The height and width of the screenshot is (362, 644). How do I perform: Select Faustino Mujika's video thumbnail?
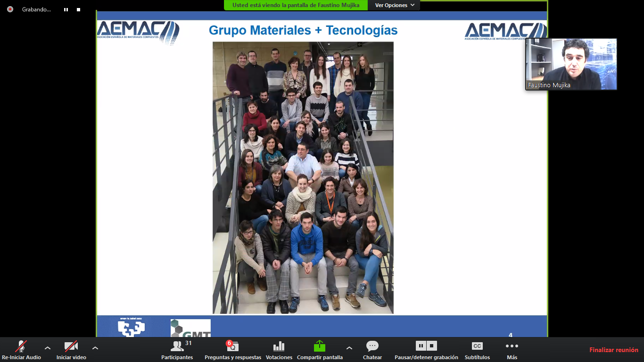click(x=571, y=64)
